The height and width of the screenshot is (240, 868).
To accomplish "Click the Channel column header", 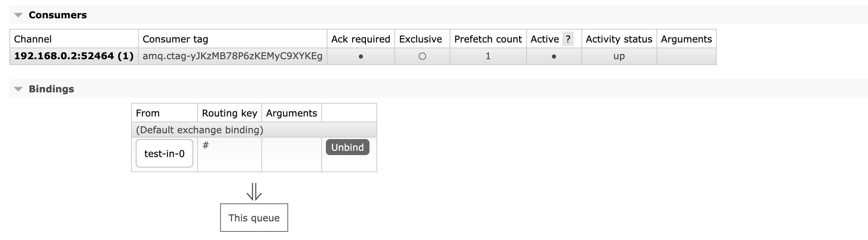I will click(33, 39).
